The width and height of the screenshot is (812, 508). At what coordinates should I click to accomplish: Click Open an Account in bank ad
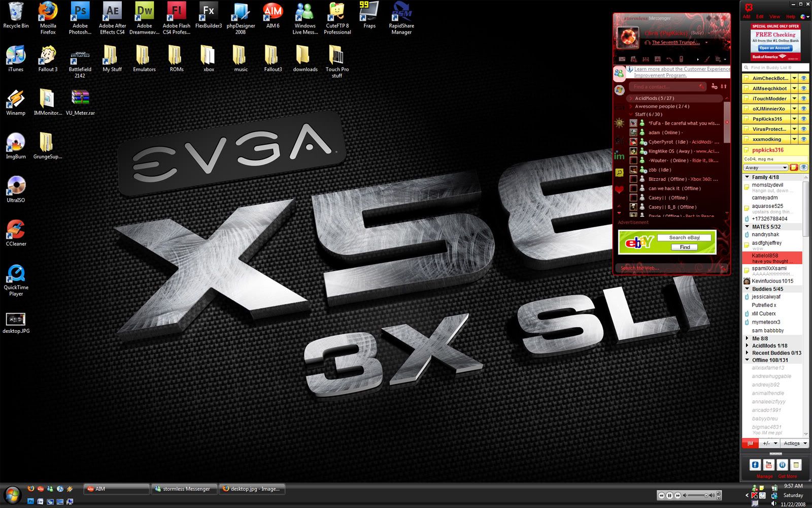click(774, 48)
